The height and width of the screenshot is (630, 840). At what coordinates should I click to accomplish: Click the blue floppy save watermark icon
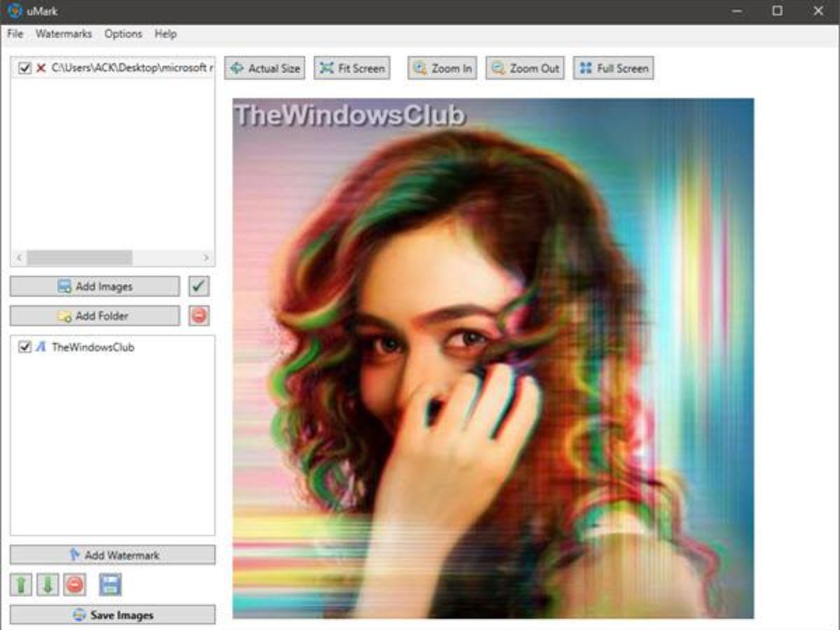(x=110, y=584)
